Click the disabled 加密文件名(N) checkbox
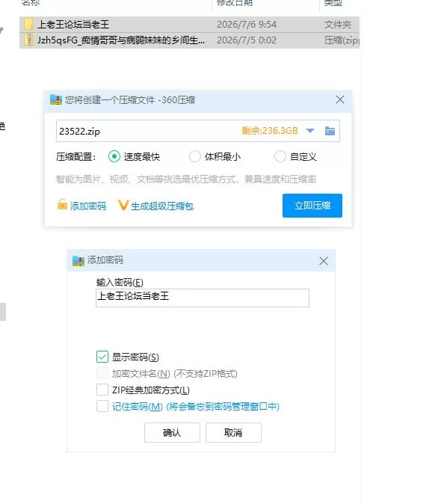Screen dimensions: 447x504 pos(102,373)
